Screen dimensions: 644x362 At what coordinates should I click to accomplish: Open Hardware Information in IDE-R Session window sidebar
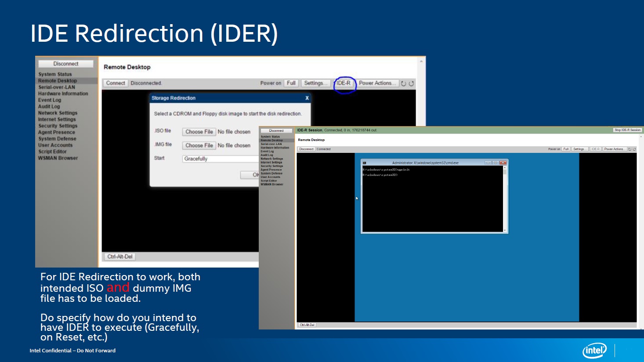pyautogui.click(x=275, y=148)
